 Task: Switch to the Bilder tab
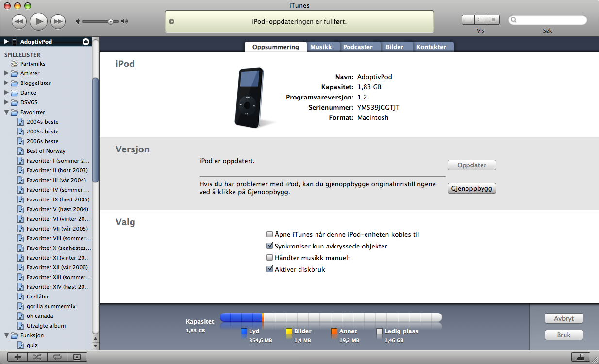coord(395,47)
